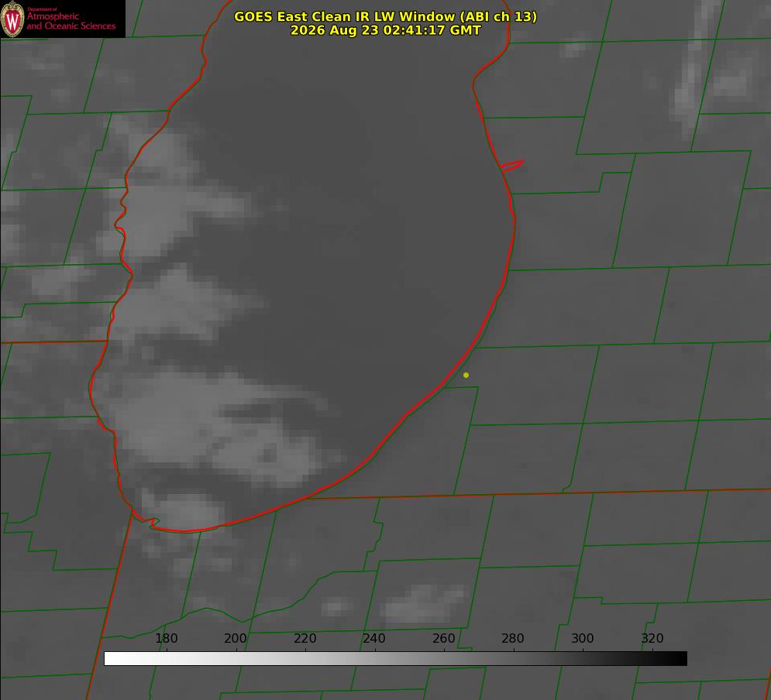Click the 300 tick label on the colorbar
Viewport: 771px width, 700px height.
click(583, 638)
